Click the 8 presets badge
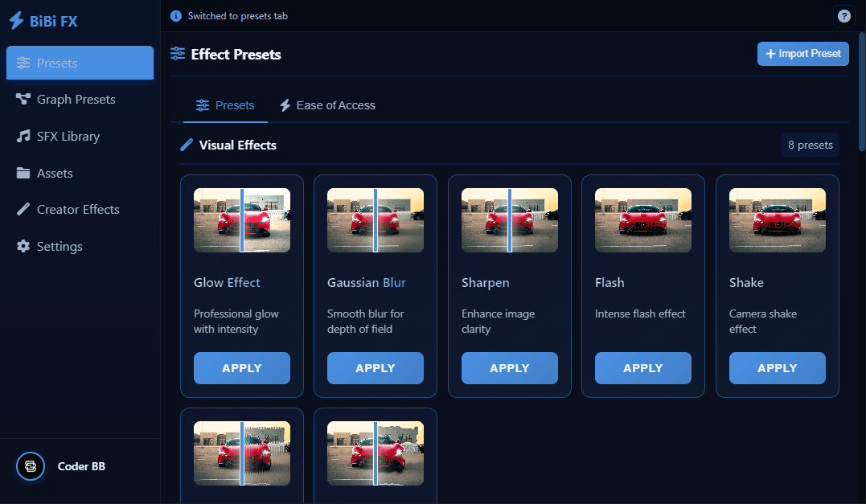Image resolution: width=866 pixels, height=504 pixels. 810,145
